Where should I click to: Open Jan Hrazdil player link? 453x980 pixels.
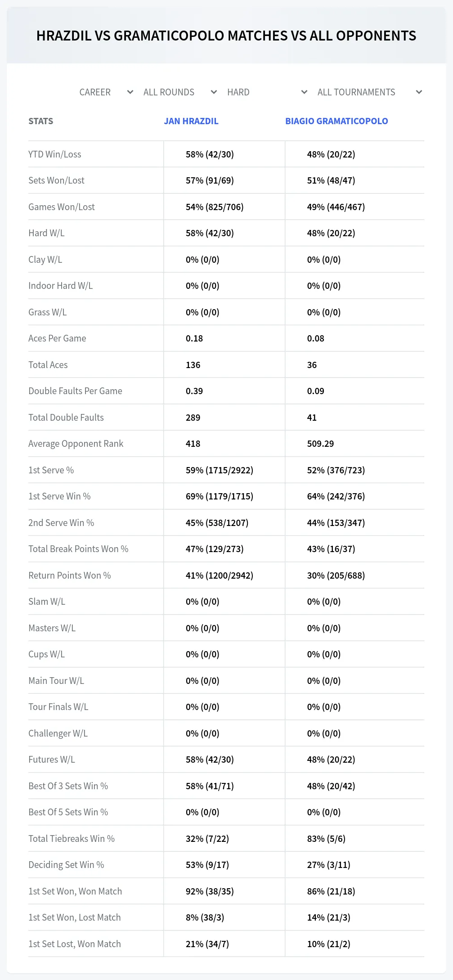click(x=191, y=121)
